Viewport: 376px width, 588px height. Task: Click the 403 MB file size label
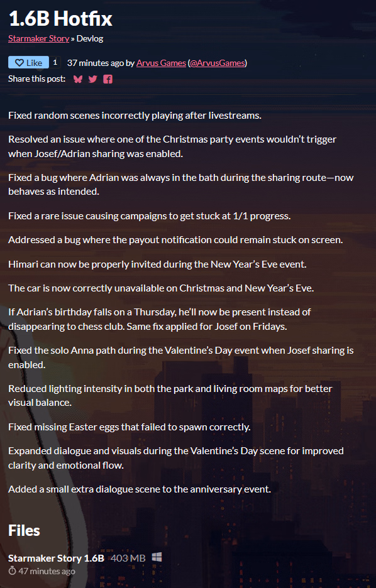pyautogui.click(x=128, y=558)
